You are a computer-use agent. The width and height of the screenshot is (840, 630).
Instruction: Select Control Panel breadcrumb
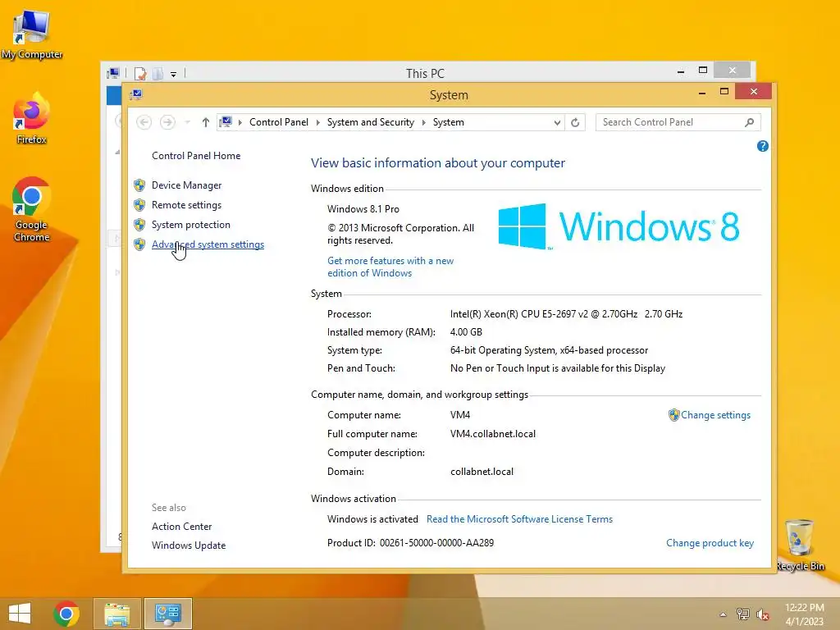pos(279,122)
